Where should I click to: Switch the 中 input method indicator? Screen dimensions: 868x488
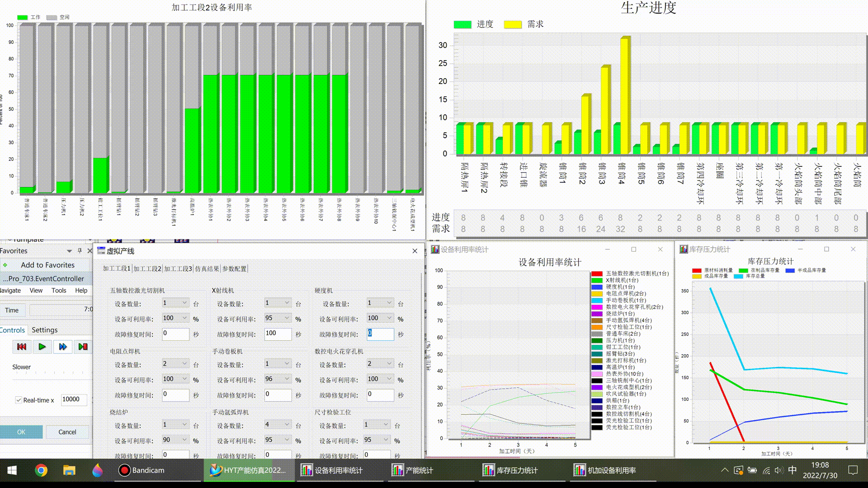[793, 470]
